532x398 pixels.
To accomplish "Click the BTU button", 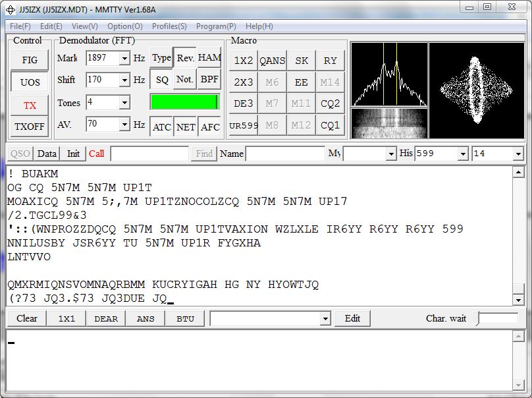I will [185, 318].
